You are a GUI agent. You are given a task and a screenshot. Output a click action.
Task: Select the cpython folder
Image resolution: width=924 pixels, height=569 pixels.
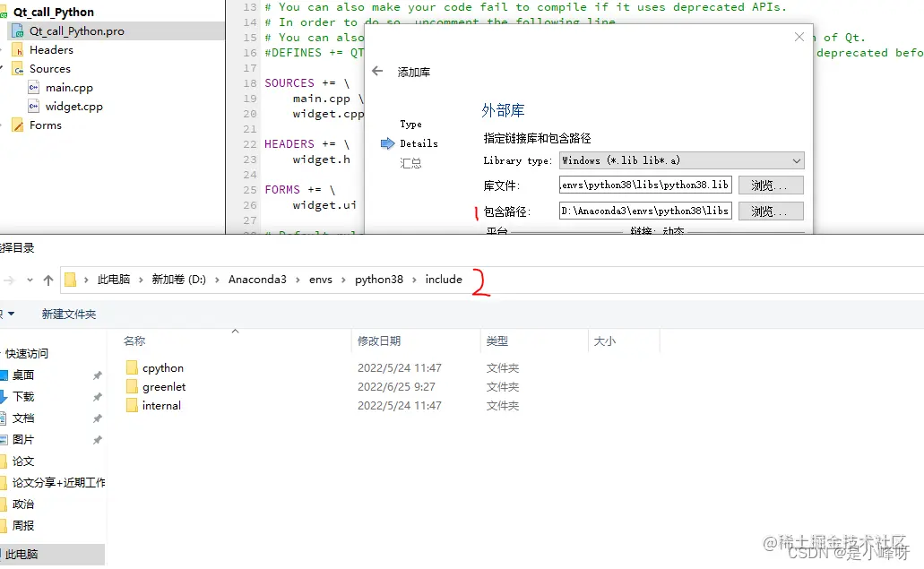tap(162, 368)
